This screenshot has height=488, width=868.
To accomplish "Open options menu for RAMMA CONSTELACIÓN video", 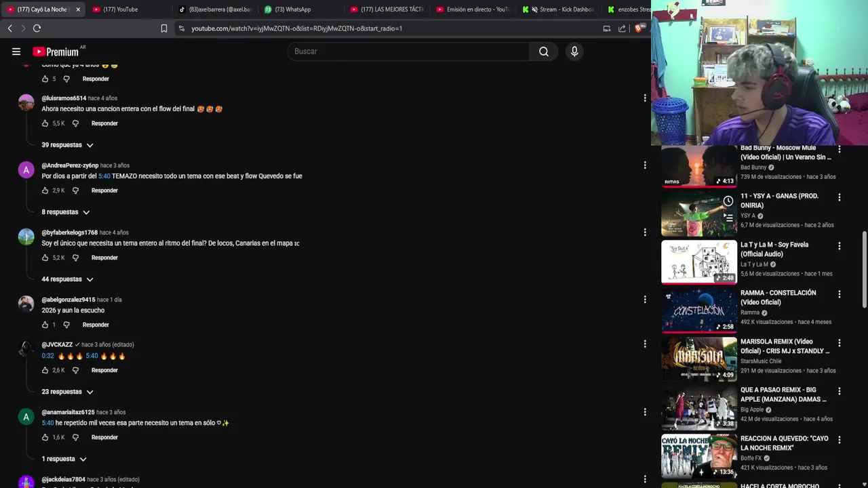I will point(840,294).
